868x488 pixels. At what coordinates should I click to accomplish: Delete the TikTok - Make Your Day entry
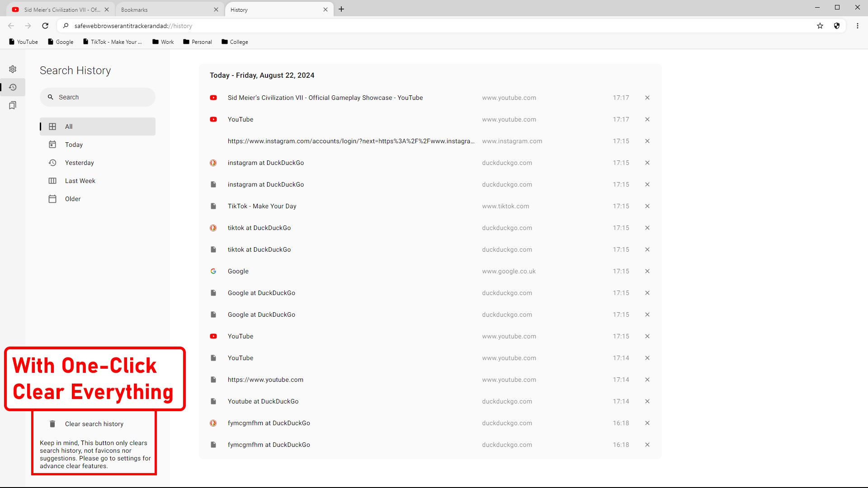[x=647, y=206]
